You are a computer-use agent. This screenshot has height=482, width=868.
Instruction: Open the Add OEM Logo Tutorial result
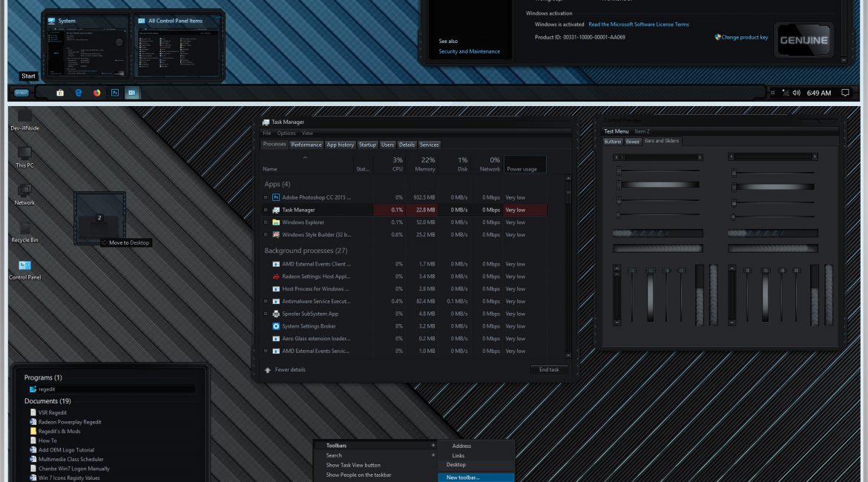point(66,450)
